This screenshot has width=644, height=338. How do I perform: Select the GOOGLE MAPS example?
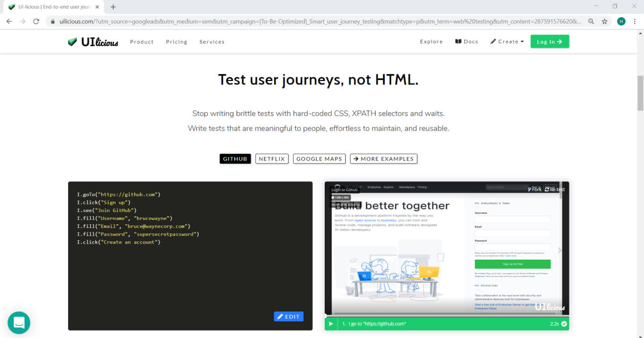point(319,158)
